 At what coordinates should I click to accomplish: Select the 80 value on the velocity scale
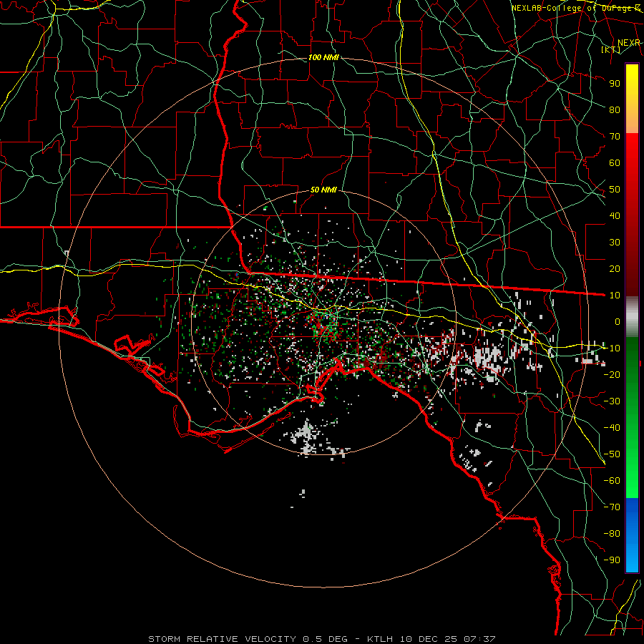[615, 109]
